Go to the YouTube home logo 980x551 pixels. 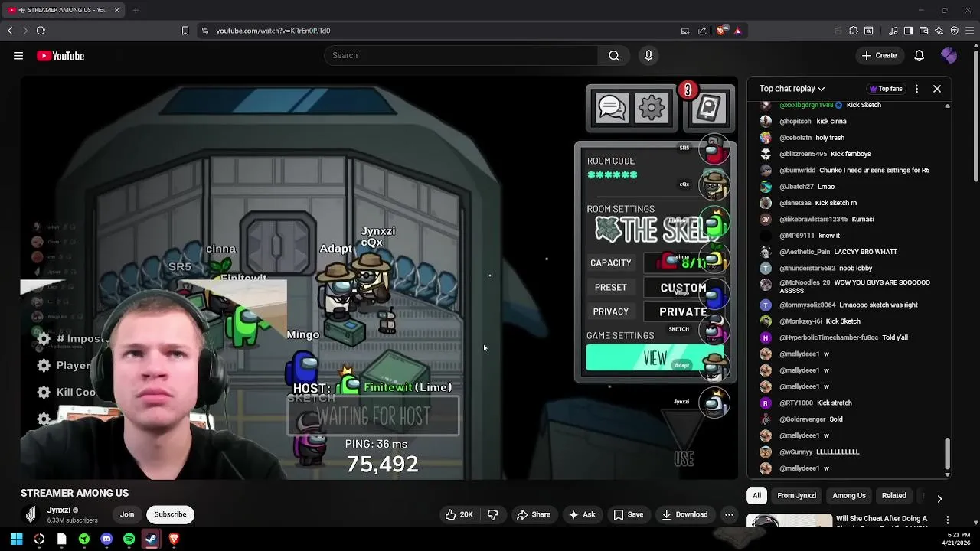click(x=60, y=56)
